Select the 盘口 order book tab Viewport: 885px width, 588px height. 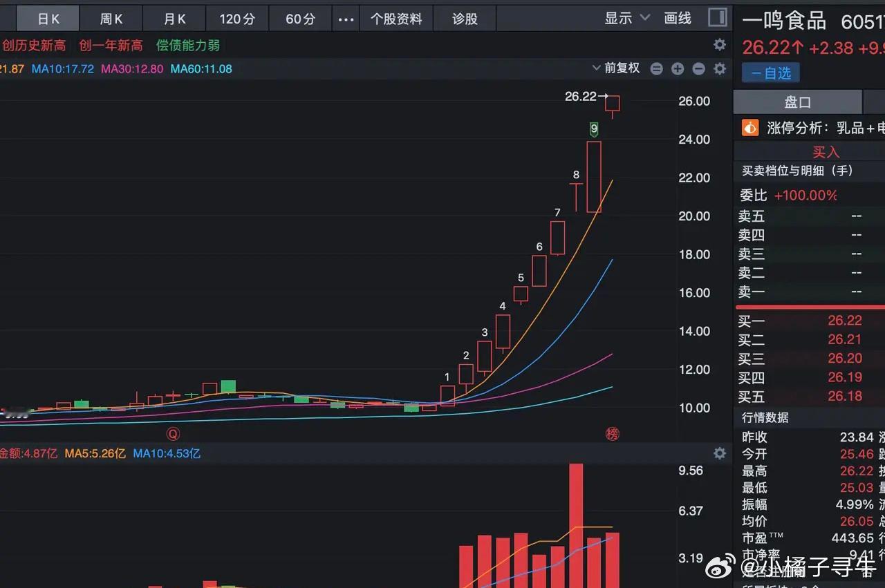797,102
